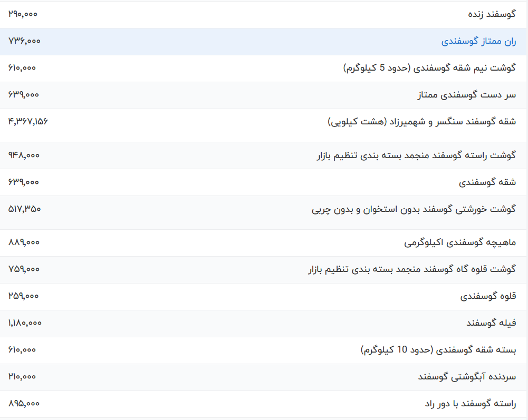Viewport: 528px width, 420px height.
Task: Select گوشت نیم شقه گوسفندی (حدود 5 کیلوگرم)
Action: click(x=430, y=68)
